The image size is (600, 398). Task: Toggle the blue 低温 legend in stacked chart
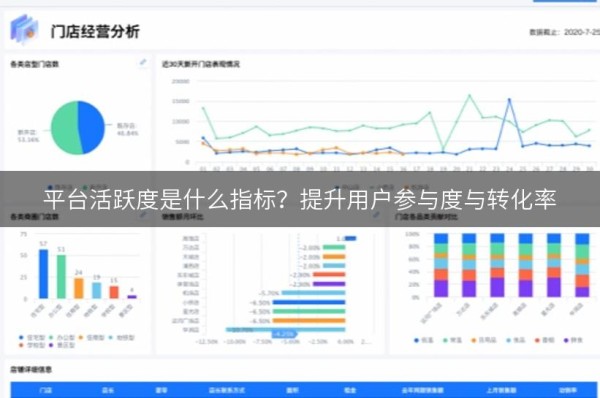(x=424, y=340)
